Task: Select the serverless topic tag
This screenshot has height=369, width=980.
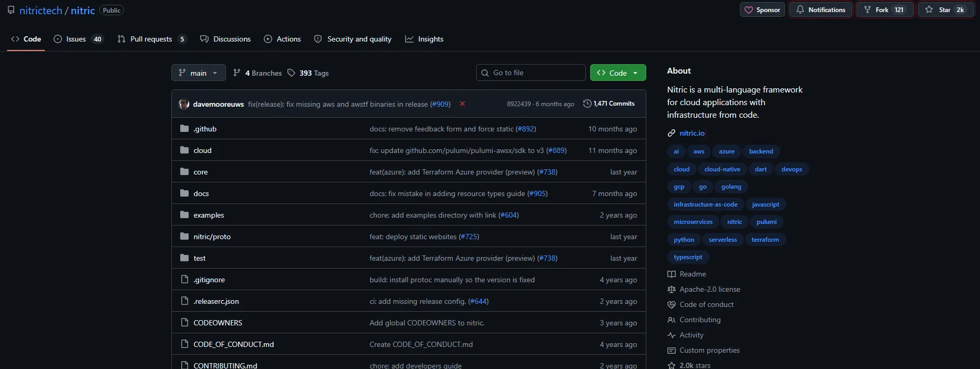Action: pyautogui.click(x=723, y=240)
